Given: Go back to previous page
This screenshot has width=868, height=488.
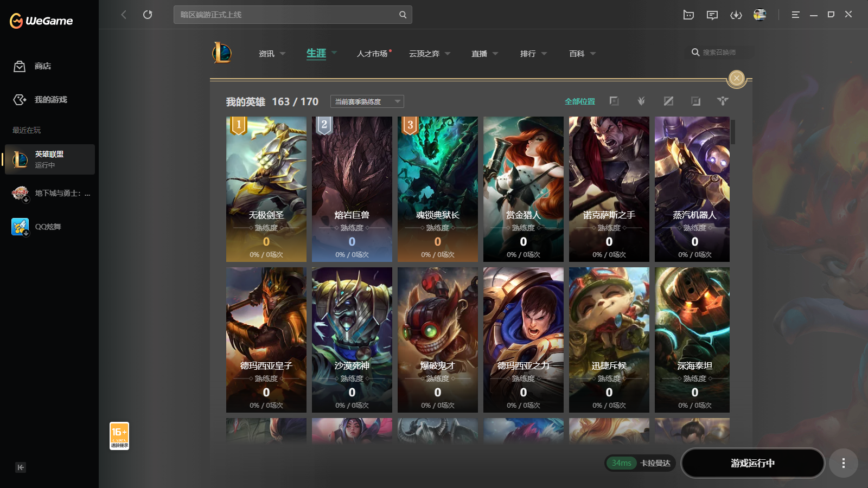Looking at the screenshot, I should (x=124, y=15).
